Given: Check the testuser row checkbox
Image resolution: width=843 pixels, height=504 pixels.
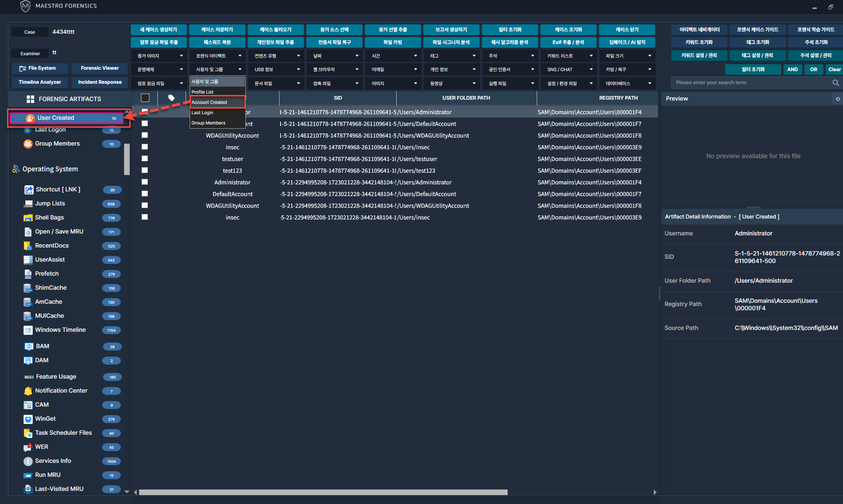Looking at the screenshot, I should tap(145, 159).
